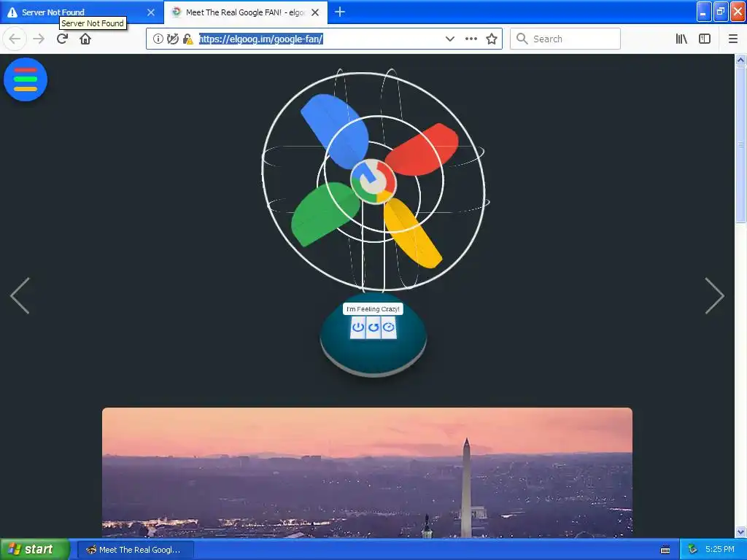Open the on-screen keyboard tray icon

665,550
